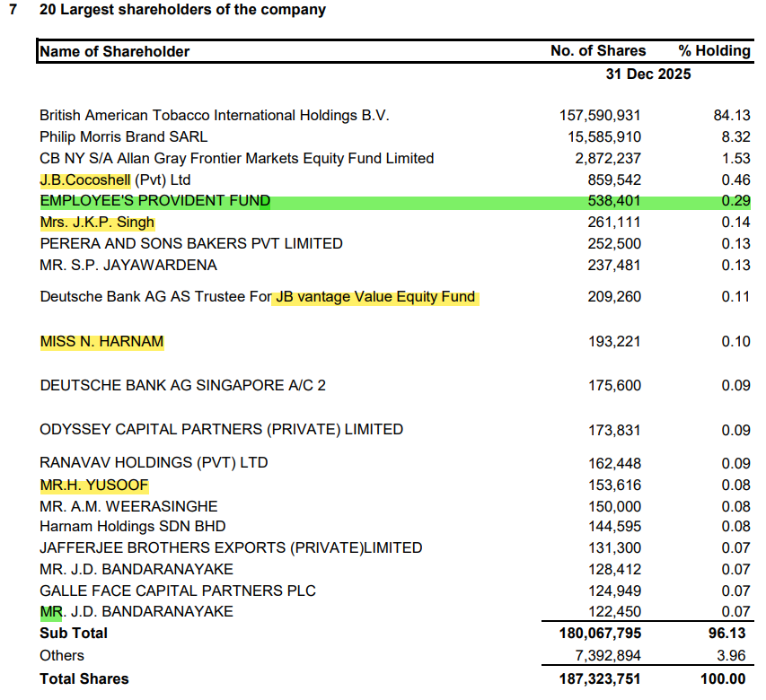Click the share count 128,412
This screenshot has width=766, height=700.
click(614, 569)
